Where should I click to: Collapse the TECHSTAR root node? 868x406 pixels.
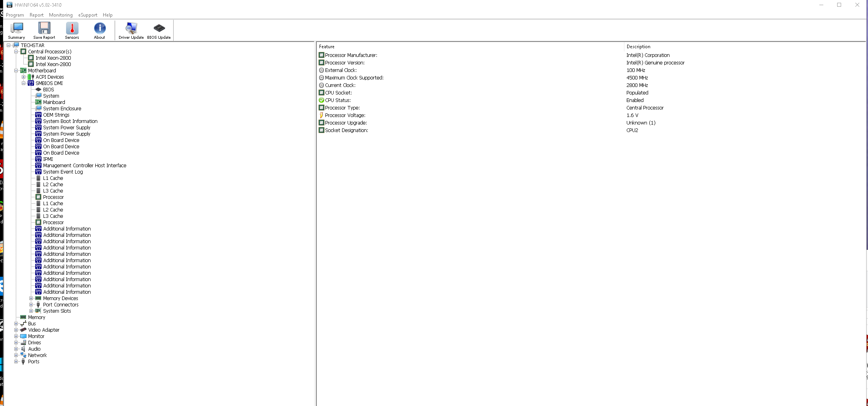pos(8,45)
